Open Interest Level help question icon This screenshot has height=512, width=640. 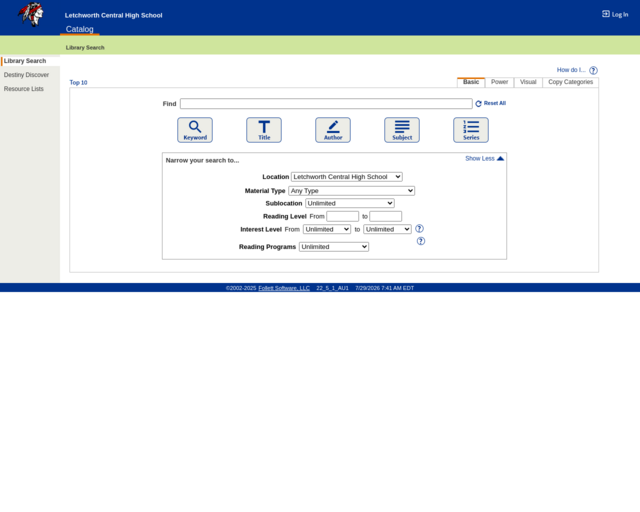pos(419,229)
